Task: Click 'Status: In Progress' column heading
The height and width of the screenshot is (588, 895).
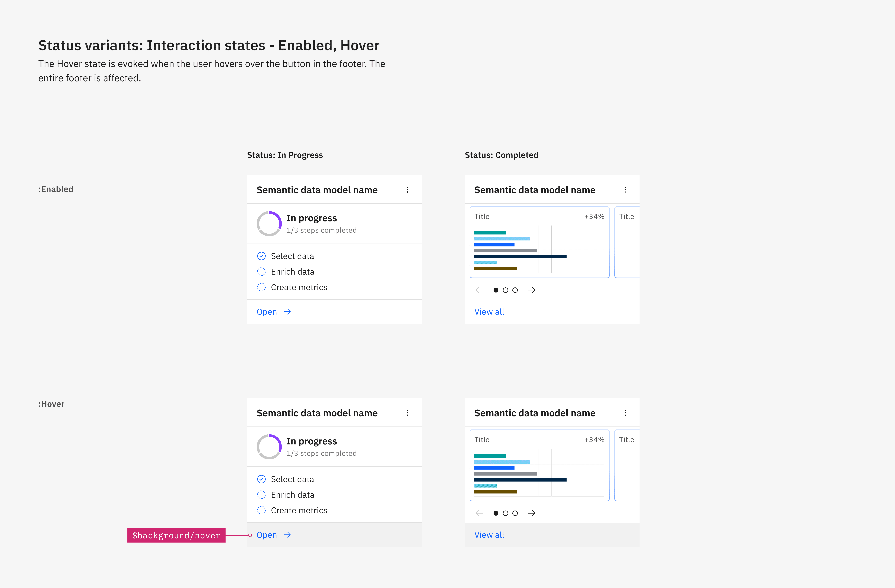Action: tap(285, 155)
